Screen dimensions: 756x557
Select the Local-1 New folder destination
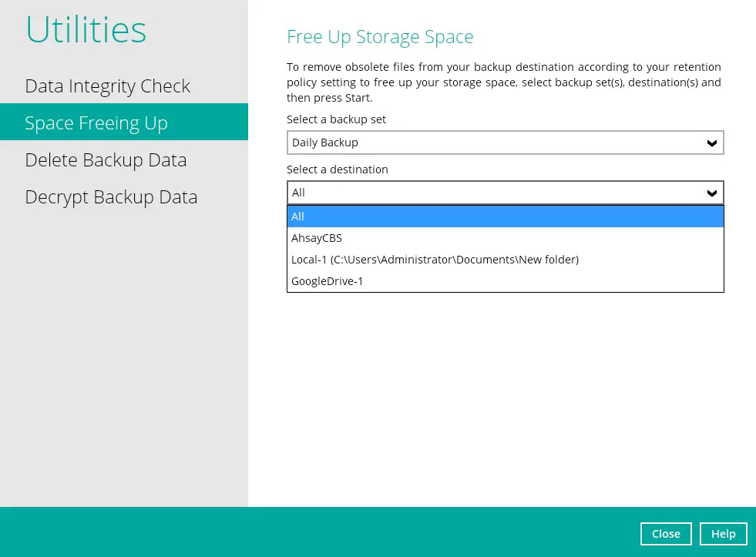pyautogui.click(x=435, y=260)
